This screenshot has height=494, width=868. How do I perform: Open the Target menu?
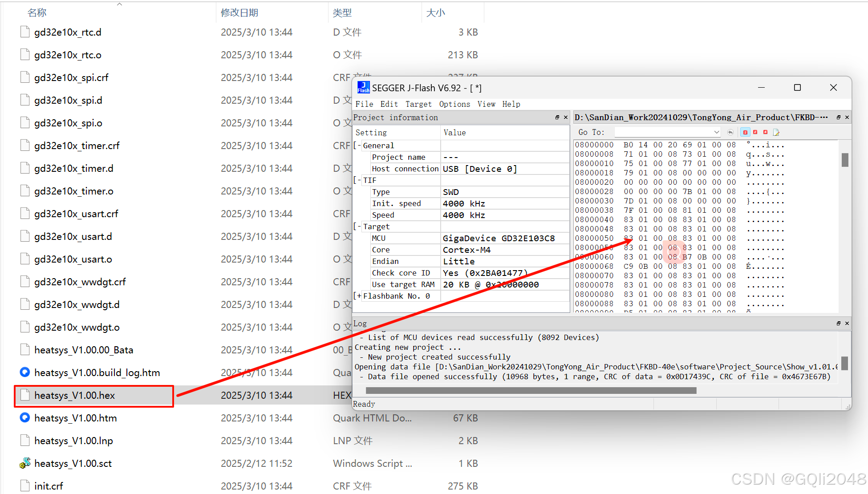[x=418, y=104]
